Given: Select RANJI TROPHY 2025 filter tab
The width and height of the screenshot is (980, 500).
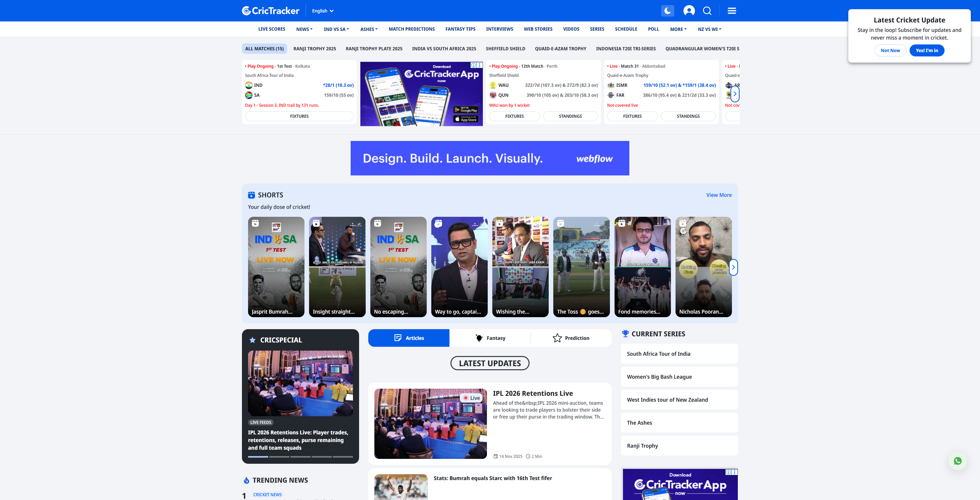Looking at the screenshot, I should (x=315, y=49).
